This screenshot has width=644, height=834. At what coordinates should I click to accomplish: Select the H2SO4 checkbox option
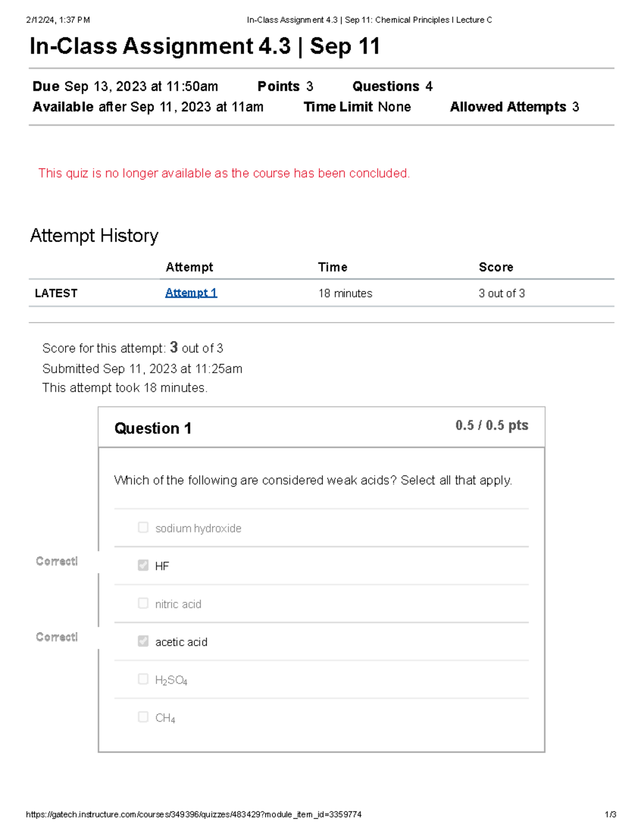coord(143,679)
